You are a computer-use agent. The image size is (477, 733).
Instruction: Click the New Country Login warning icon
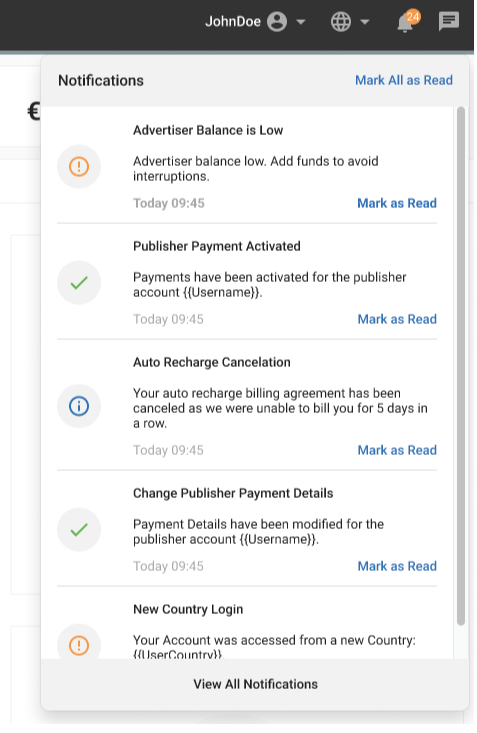point(79,646)
